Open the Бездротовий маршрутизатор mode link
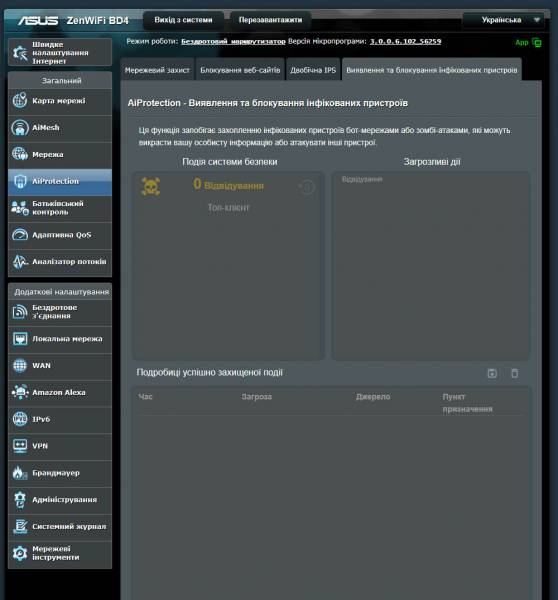 point(233,41)
